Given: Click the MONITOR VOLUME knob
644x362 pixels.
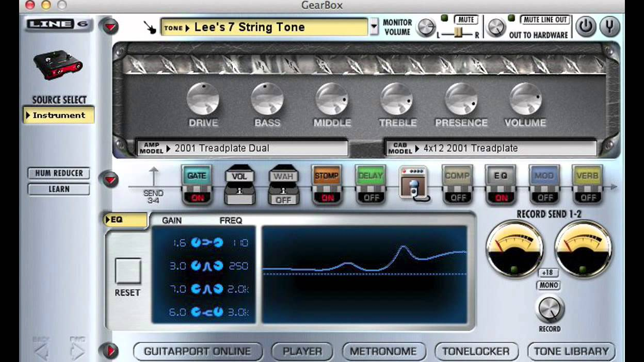Looking at the screenshot, I should click(x=426, y=27).
